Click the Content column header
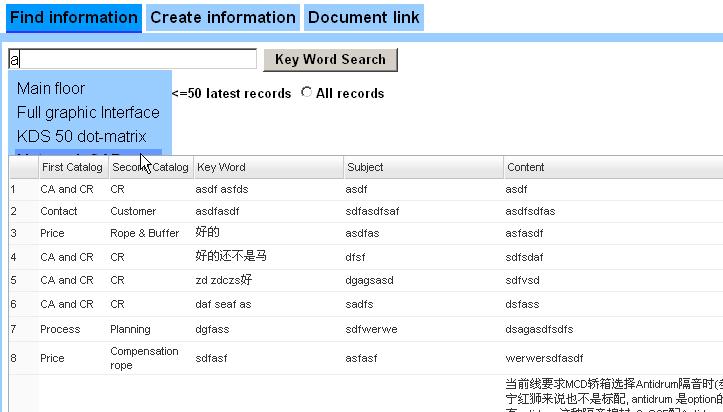 click(x=526, y=167)
